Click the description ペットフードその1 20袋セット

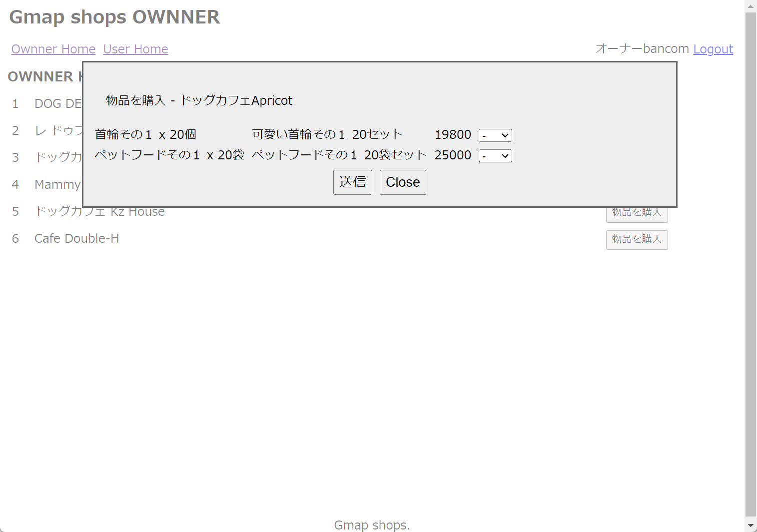(x=339, y=155)
